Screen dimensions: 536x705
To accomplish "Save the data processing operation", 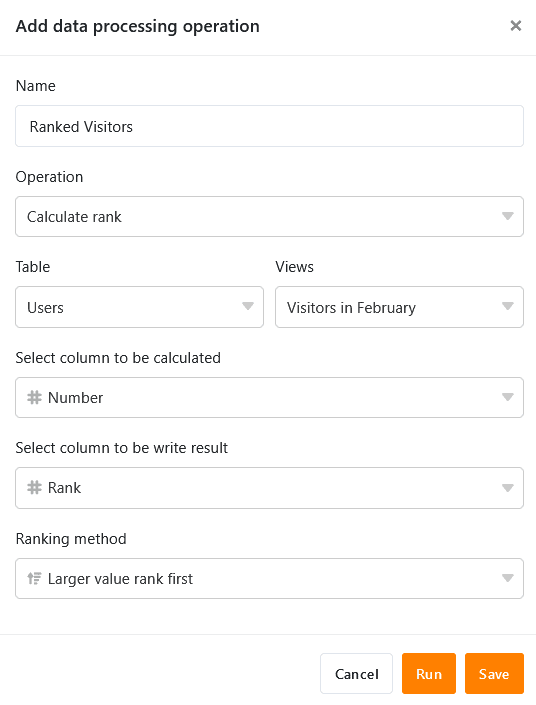I will [x=494, y=674].
